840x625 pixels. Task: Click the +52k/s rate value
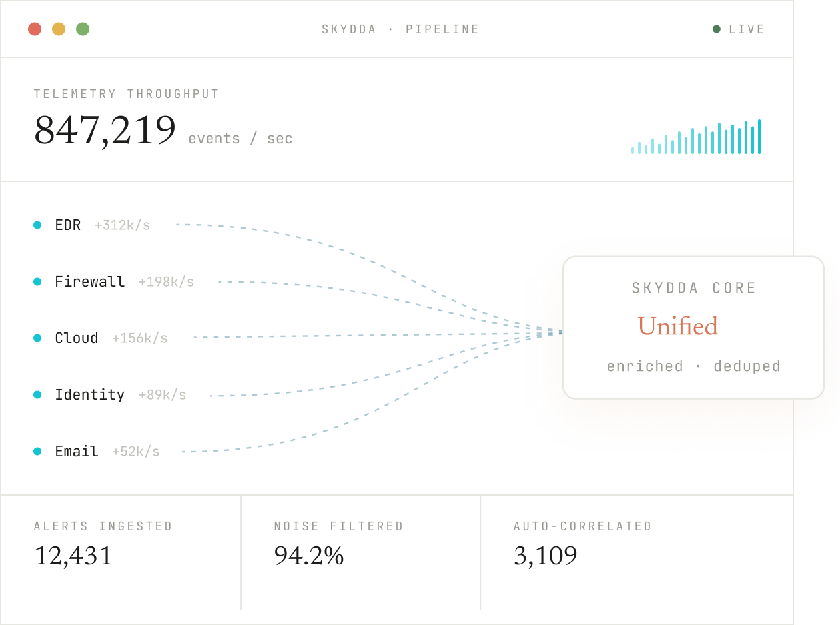tap(136, 452)
